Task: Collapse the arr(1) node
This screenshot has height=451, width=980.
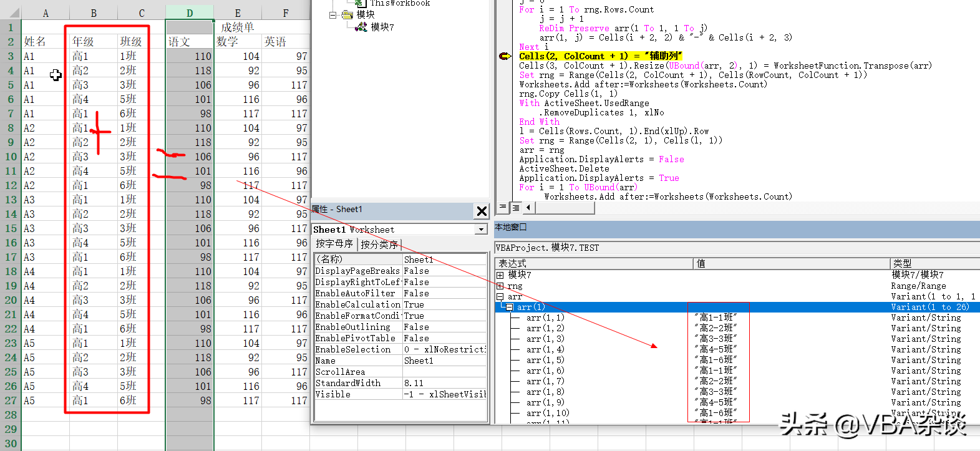Action: [510, 308]
